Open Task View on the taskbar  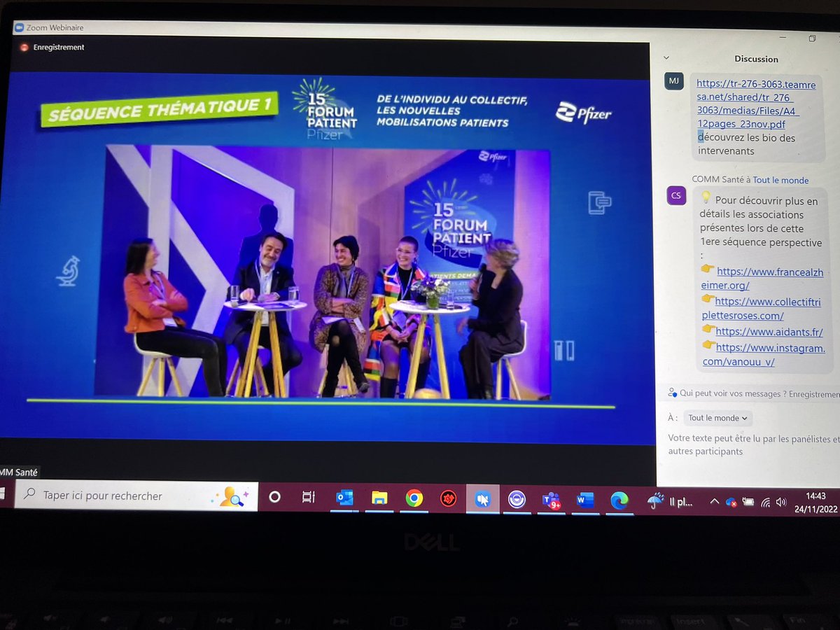click(x=308, y=497)
